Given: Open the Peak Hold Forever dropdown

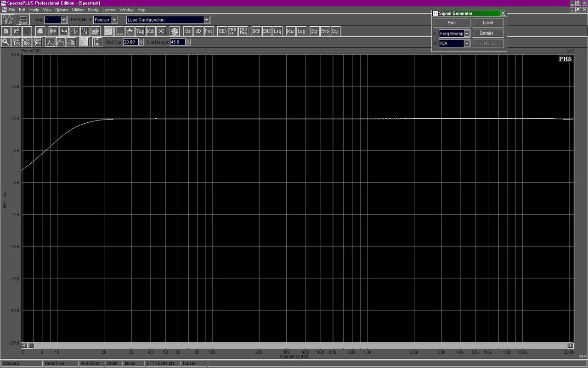Looking at the screenshot, I should (114, 20).
